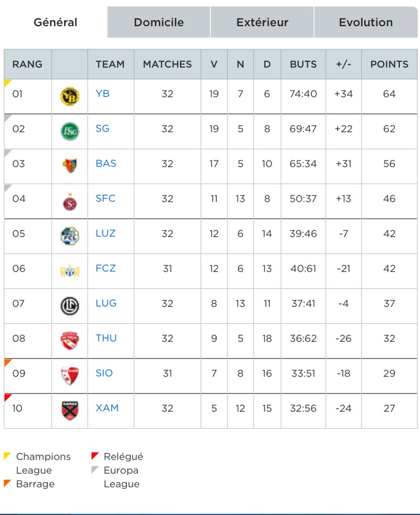420x515 pixels.
Task: Show the Evolution tab
Action: 366,23
